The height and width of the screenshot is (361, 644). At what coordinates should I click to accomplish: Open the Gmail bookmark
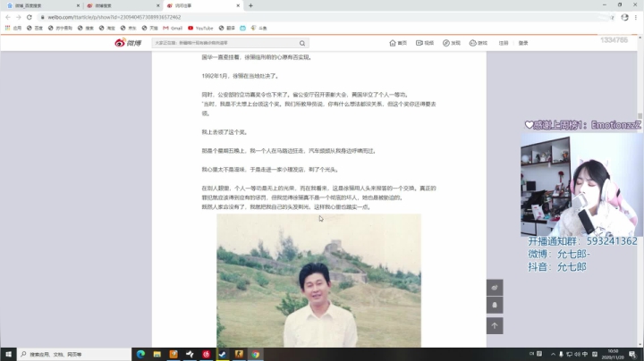point(173,28)
